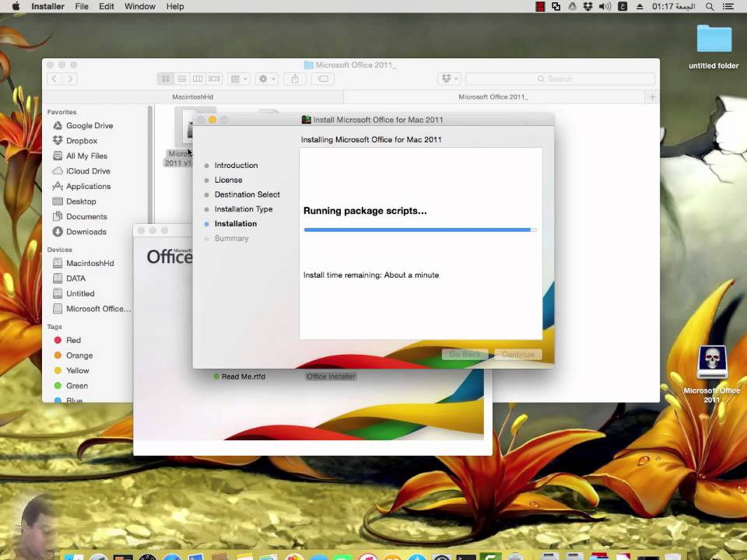Switch to MacintoshHd Finder tab
Screen dimensions: 747x560
click(192, 96)
